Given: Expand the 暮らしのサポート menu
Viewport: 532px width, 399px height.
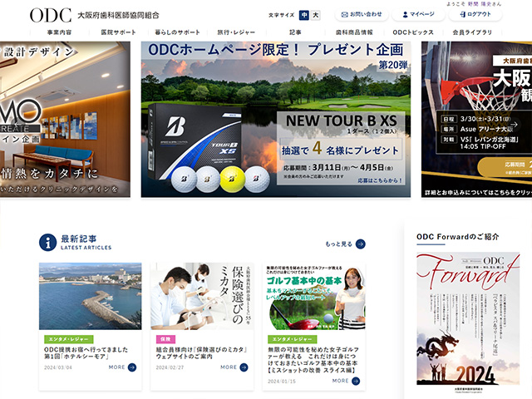Looking at the screenshot, I should click(x=179, y=32).
